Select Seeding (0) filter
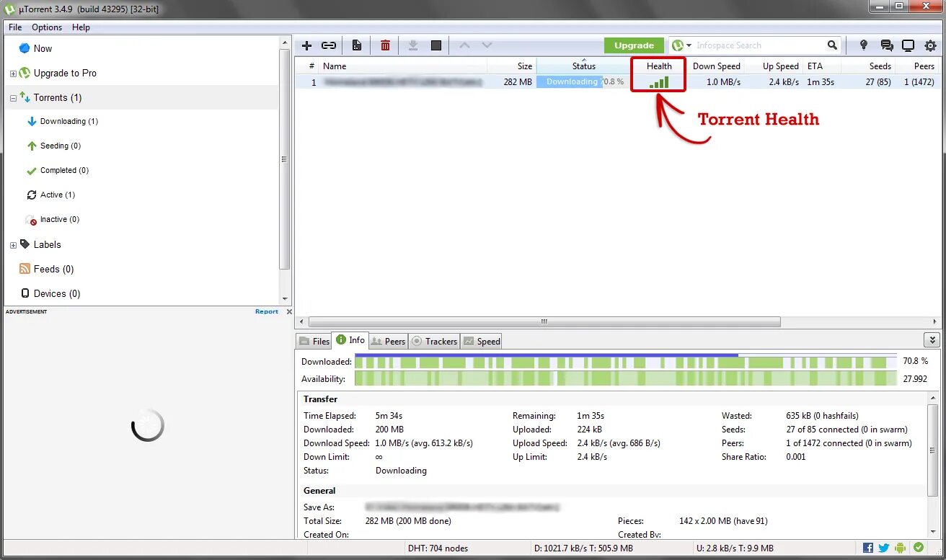The height and width of the screenshot is (560, 946). tap(60, 146)
